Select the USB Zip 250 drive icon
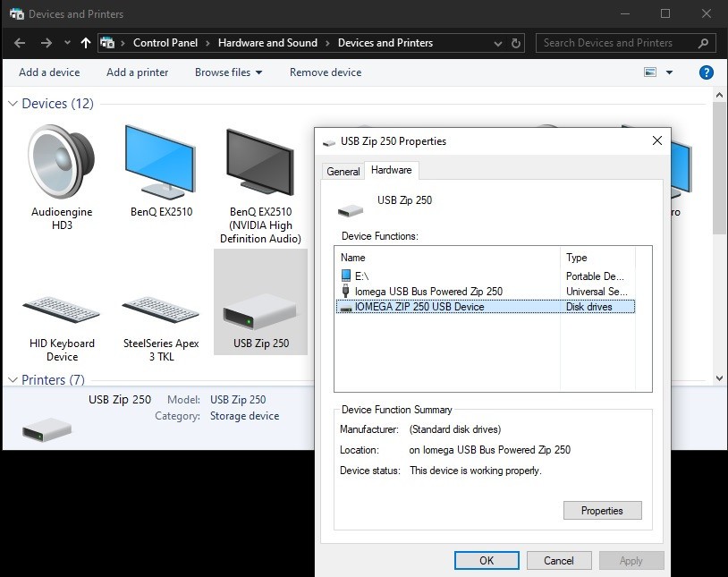 [260, 311]
